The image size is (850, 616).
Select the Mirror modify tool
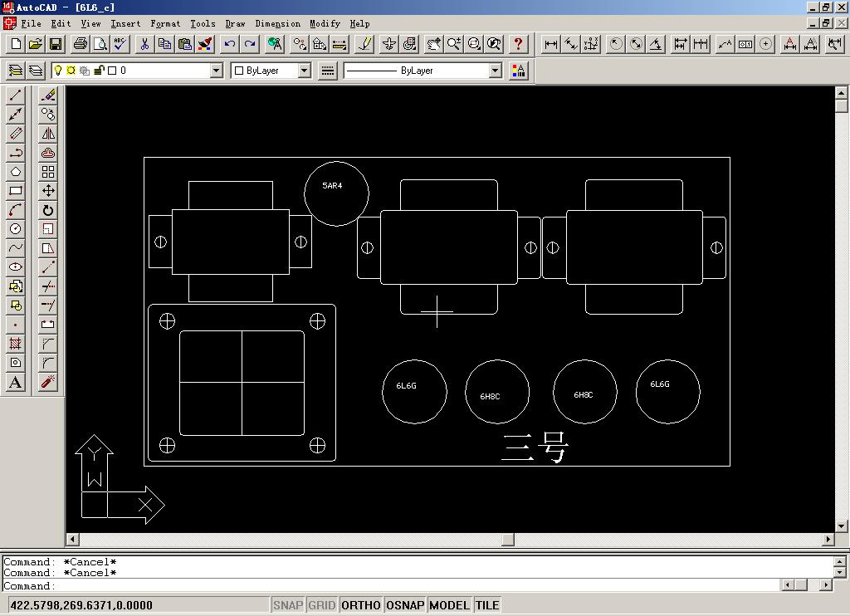point(48,134)
